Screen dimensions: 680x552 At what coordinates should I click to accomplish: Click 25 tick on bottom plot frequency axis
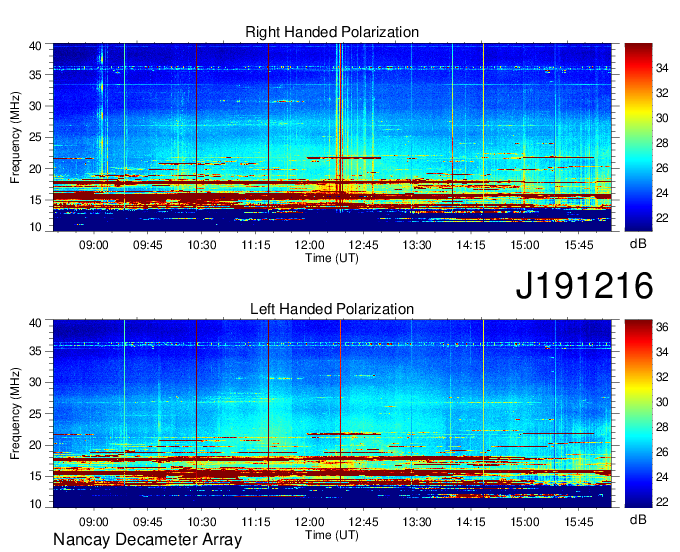tap(35, 414)
